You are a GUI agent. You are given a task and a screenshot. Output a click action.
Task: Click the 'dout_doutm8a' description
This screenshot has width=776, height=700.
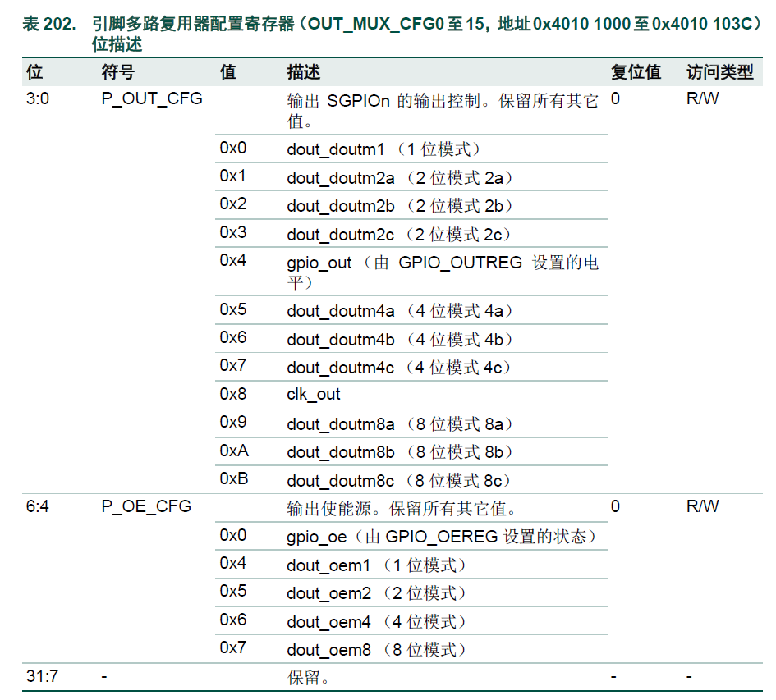400,424
